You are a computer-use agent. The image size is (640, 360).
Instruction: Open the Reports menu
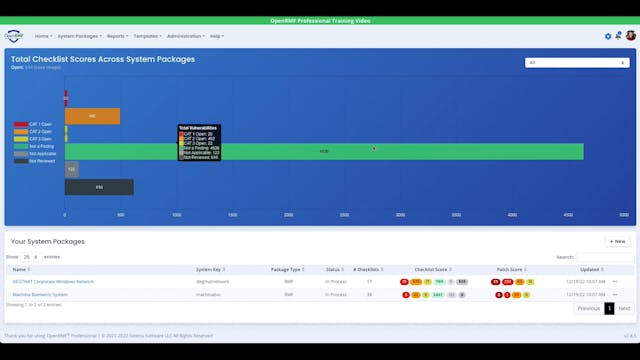click(x=118, y=36)
